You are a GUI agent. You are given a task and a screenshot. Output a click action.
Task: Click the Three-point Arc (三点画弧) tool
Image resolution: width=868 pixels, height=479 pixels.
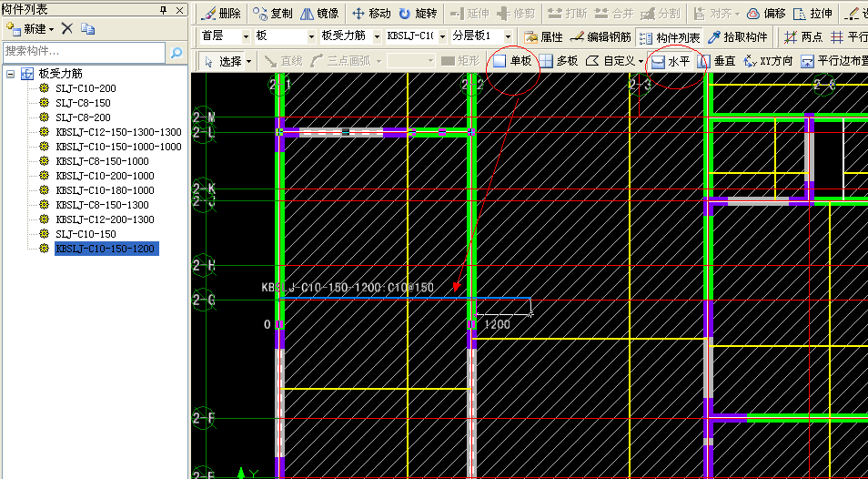click(341, 61)
